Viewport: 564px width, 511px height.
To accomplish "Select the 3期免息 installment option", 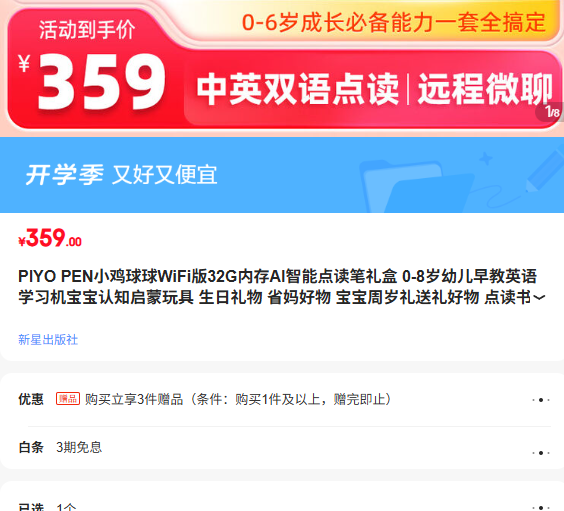I will 79,447.
